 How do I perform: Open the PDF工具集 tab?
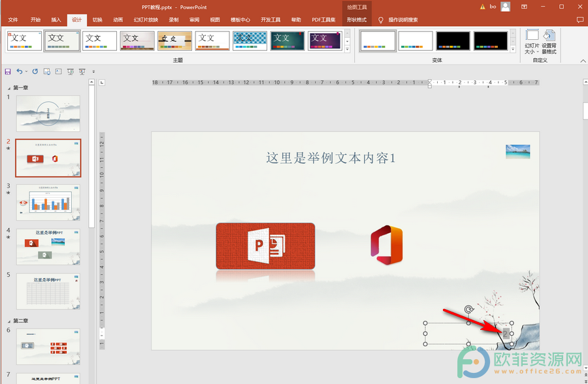coord(323,20)
